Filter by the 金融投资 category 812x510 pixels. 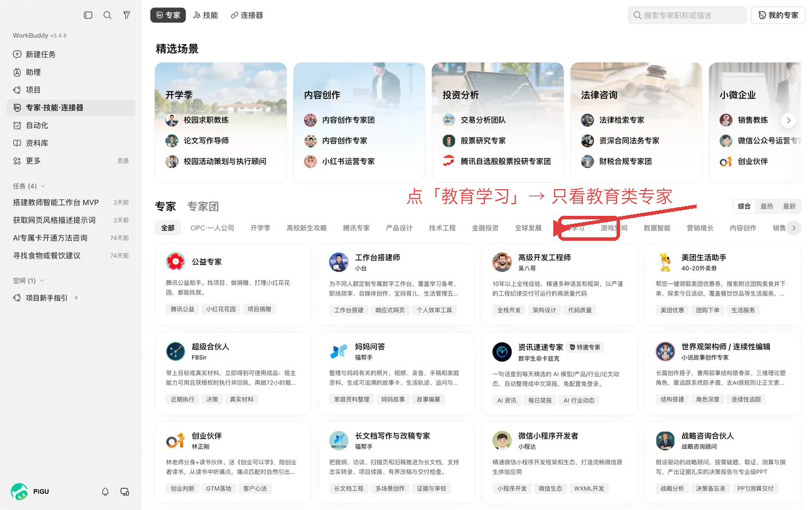[x=485, y=228]
